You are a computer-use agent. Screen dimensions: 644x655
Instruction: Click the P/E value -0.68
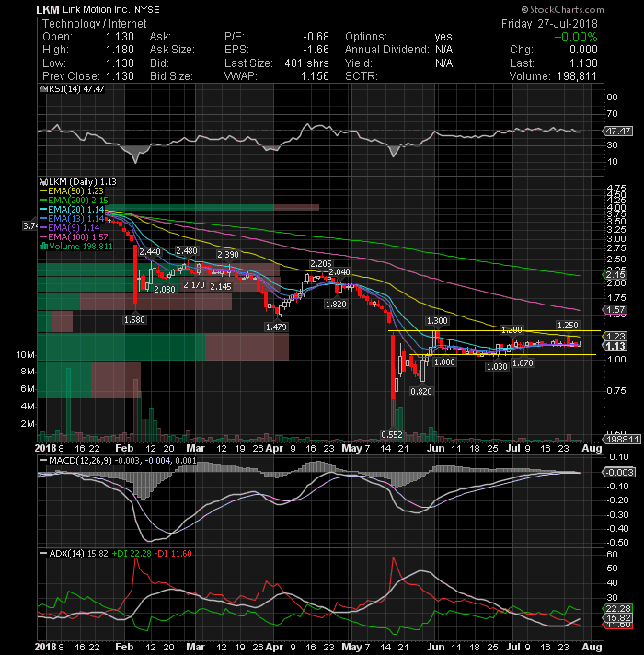(x=316, y=37)
